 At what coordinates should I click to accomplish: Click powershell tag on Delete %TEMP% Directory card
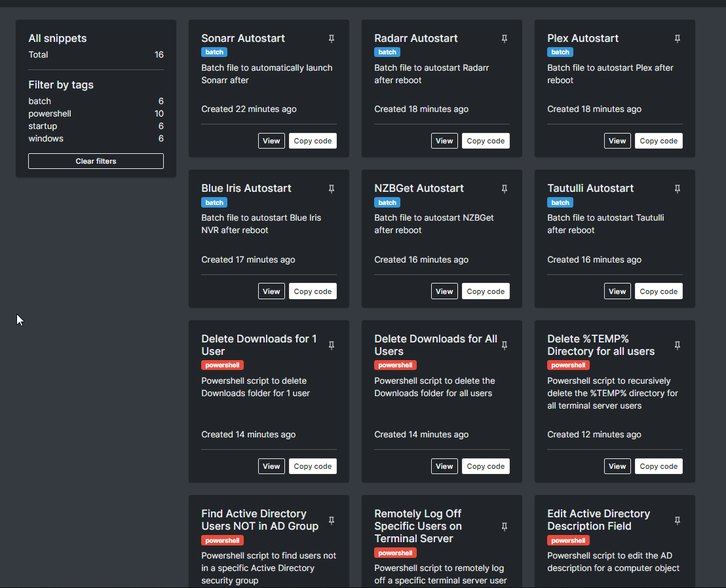(x=568, y=365)
